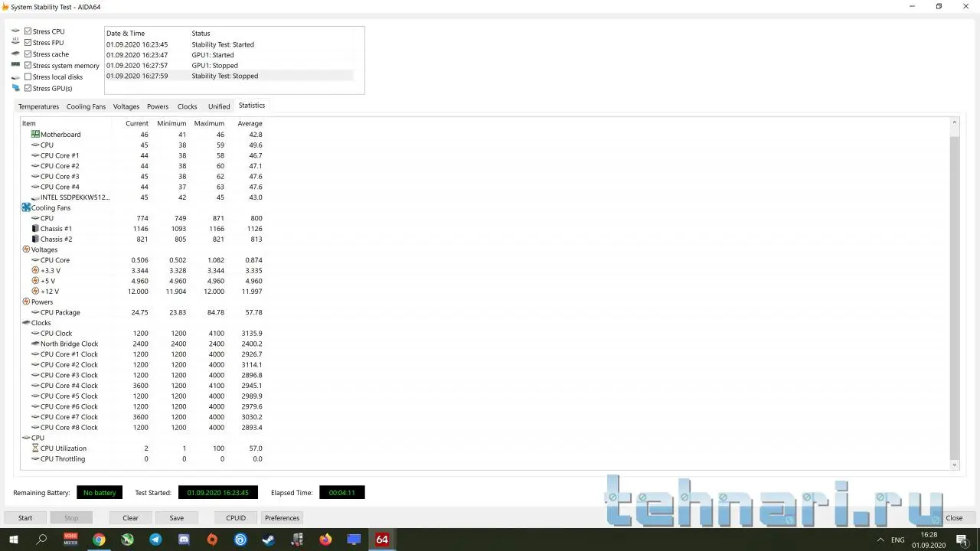This screenshot has height=551, width=980.
Task: Show the Clocks tab
Action: coord(188,106)
